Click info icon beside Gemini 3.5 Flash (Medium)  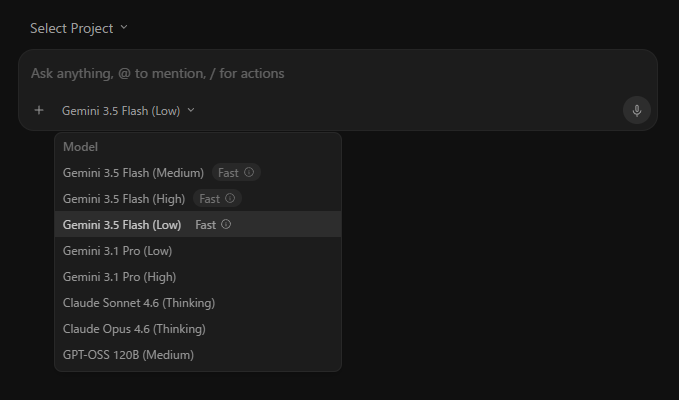click(x=249, y=172)
